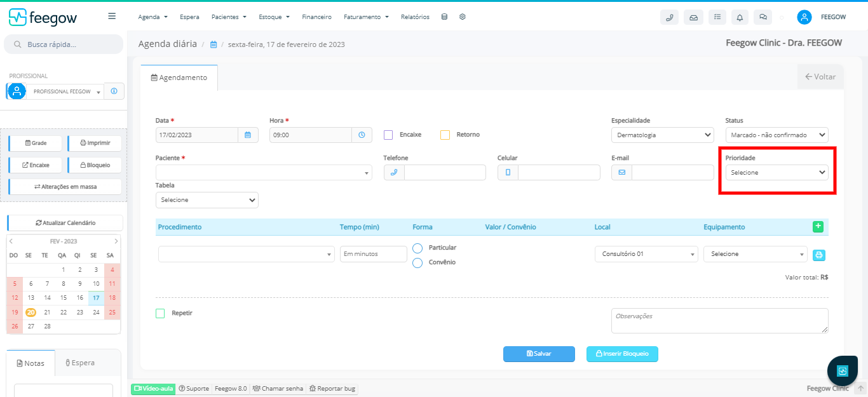
Task: Click the Busca rápida search field
Action: 64,44
